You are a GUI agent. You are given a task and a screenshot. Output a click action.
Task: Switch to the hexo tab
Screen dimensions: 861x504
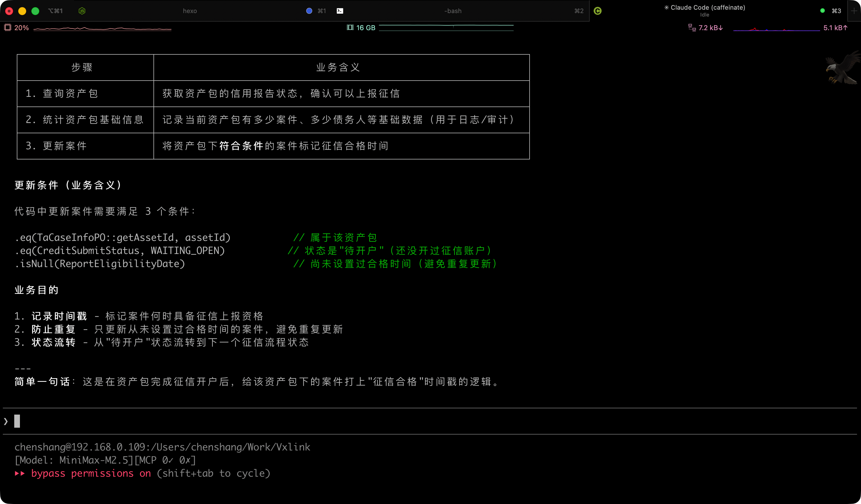pos(190,11)
